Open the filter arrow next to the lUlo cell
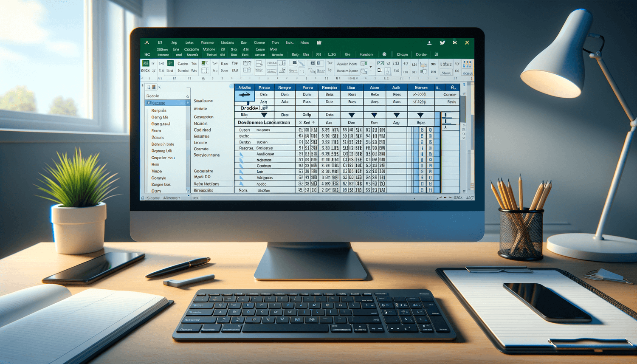 [x=264, y=115]
